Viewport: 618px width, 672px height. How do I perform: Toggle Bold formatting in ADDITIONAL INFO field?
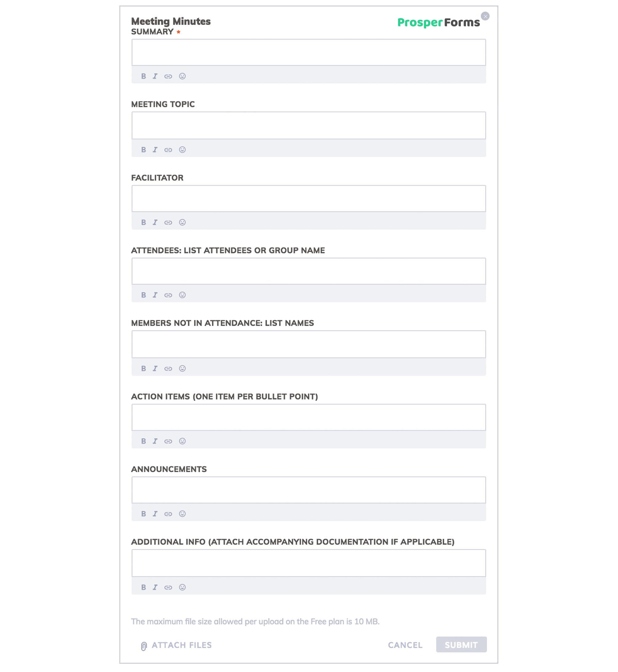[x=144, y=587]
